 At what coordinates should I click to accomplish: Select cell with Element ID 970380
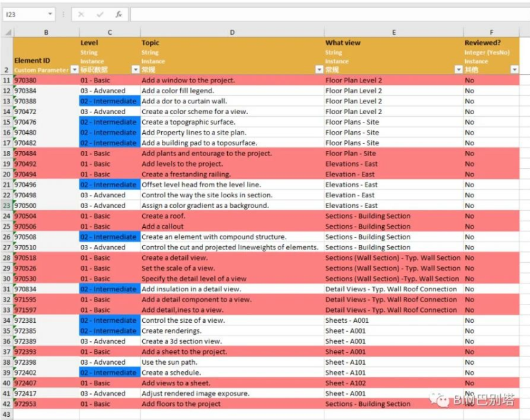pyautogui.click(x=46, y=81)
